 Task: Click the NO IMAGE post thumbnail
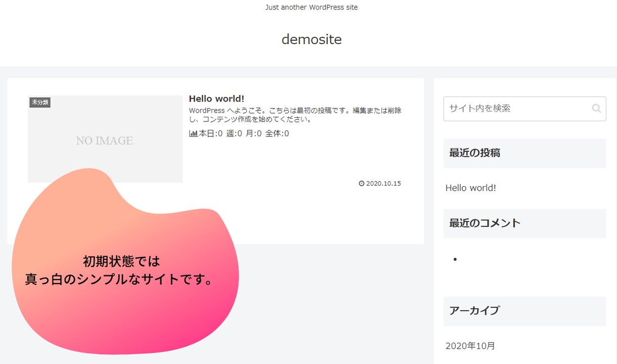coord(105,139)
